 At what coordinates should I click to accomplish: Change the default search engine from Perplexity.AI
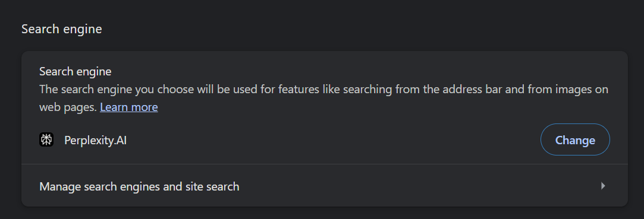[575, 140]
